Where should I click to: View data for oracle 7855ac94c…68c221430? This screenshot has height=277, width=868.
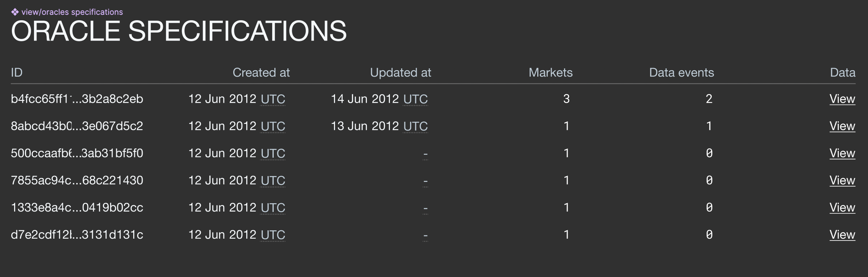[842, 180]
